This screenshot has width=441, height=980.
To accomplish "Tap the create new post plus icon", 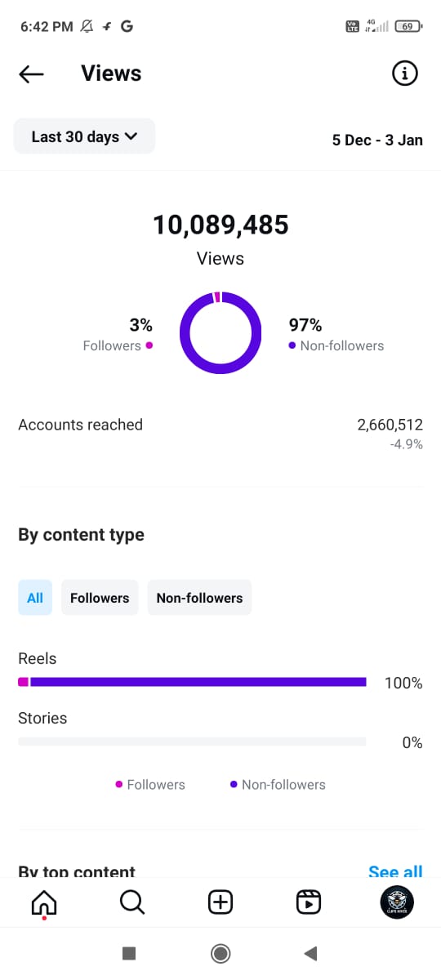I will click(220, 902).
